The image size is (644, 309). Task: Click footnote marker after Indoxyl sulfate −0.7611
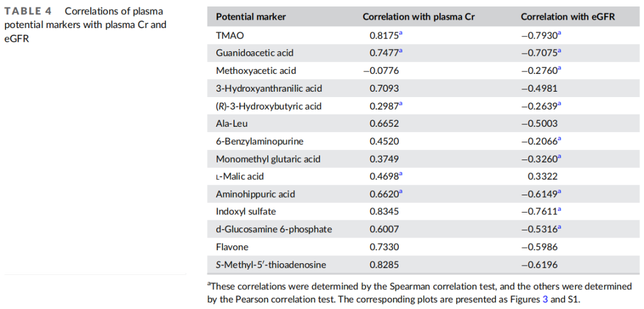(x=559, y=210)
